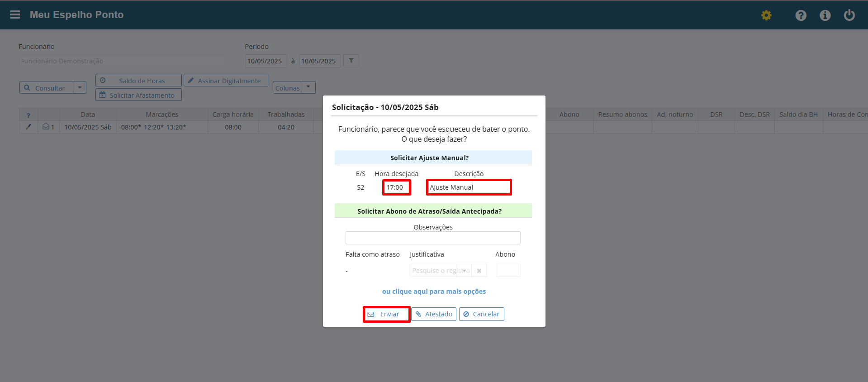
Task: Click the Saldo dia BH column header
Action: [x=798, y=115]
